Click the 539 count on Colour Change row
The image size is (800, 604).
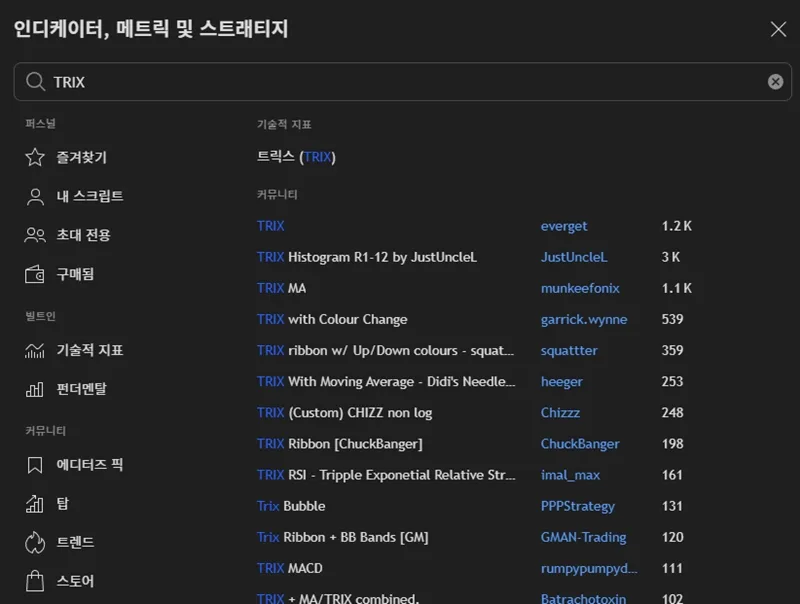pos(672,319)
